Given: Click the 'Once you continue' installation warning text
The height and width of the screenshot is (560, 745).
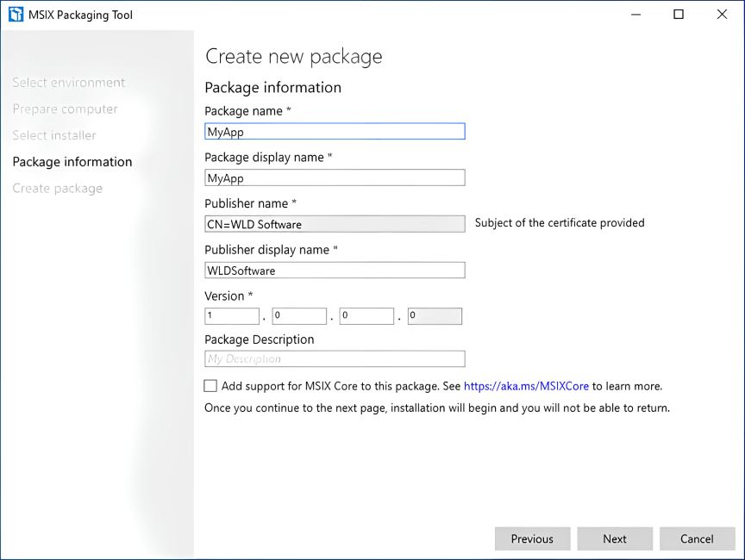Looking at the screenshot, I should click(437, 408).
